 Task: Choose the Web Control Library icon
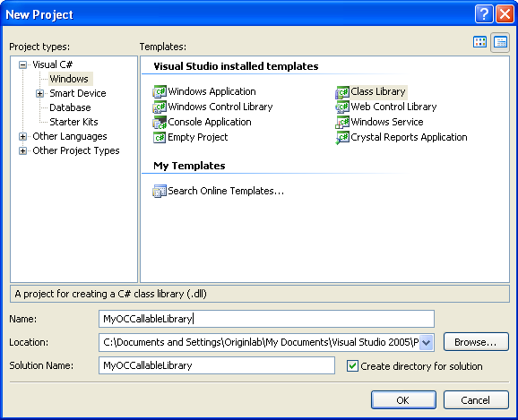pos(342,107)
